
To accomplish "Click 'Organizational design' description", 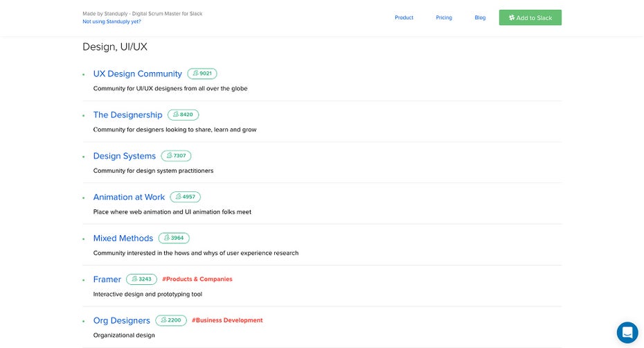I will pos(124,336).
